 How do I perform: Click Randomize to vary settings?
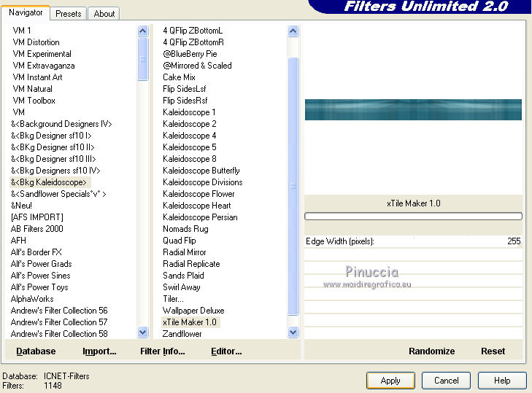(x=431, y=351)
